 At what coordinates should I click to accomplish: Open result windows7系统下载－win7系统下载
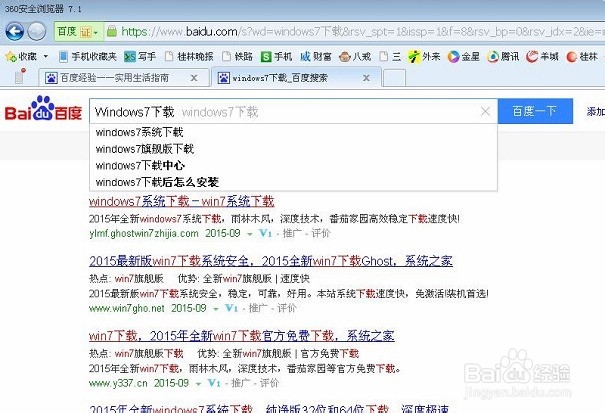point(182,201)
